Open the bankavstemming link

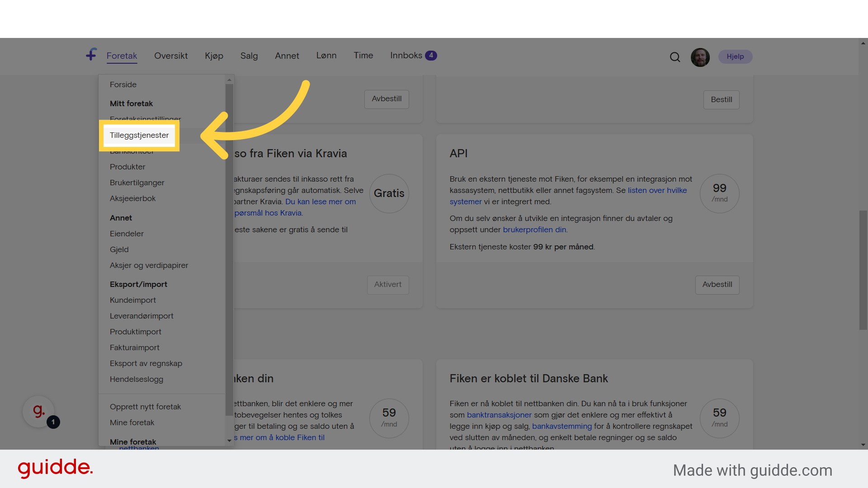[562, 426]
